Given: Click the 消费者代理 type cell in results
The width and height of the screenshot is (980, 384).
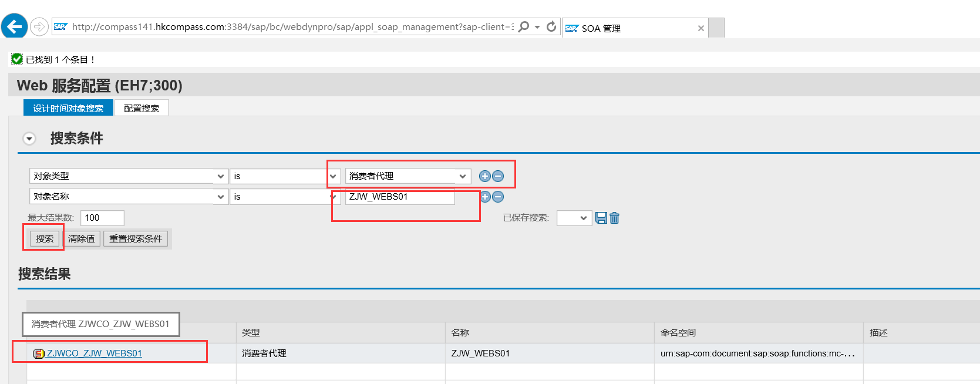Looking at the screenshot, I should (341, 353).
